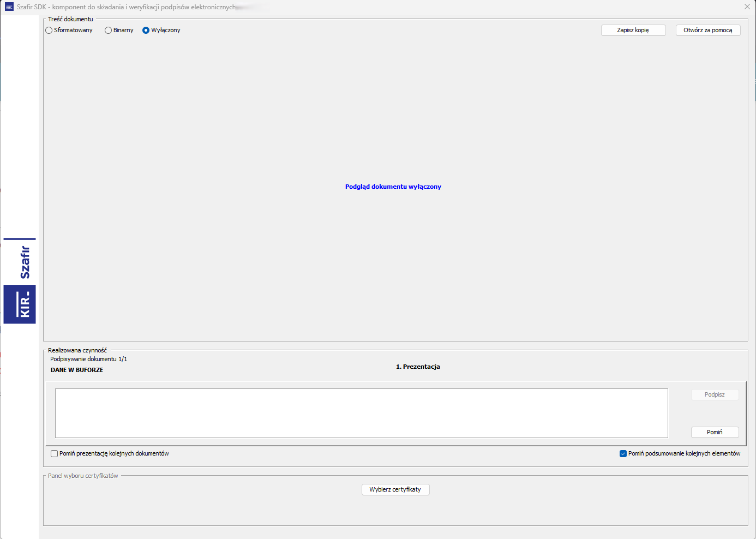Click the Podpisywanie dokumentu 1/1 text

[x=88, y=359]
